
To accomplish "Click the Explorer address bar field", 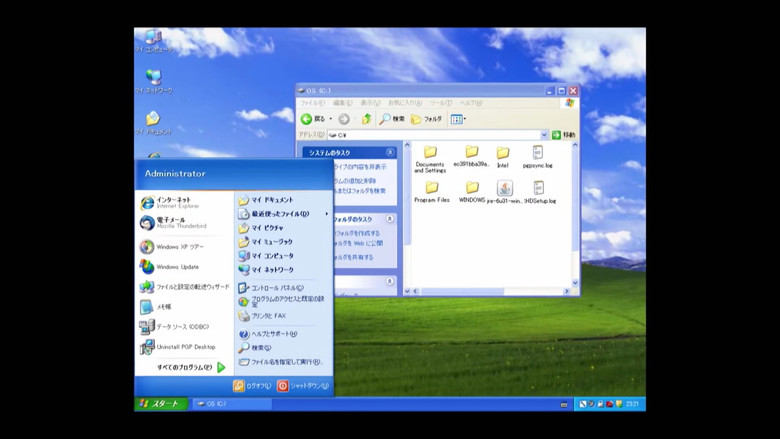I will point(435,135).
